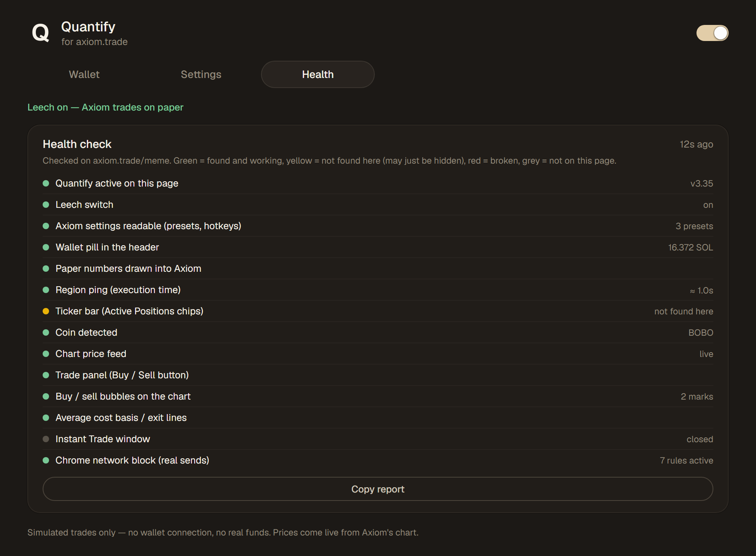The height and width of the screenshot is (556, 756).
Task: Click the 'v3.35' version value
Action: point(702,183)
